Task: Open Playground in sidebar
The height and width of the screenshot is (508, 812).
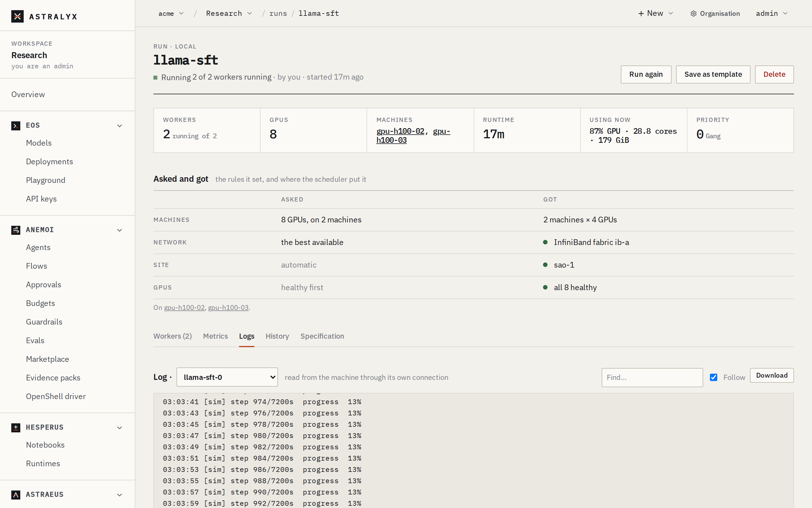Action: pyautogui.click(x=46, y=180)
